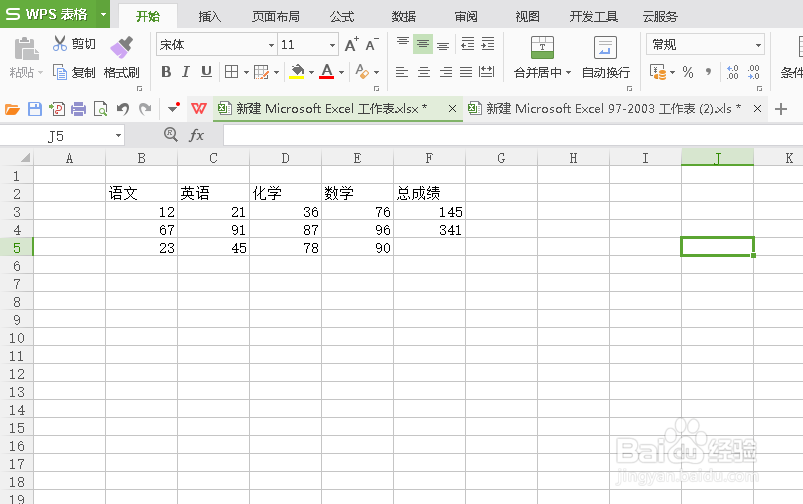The image size is (803, 504).
Task: Open font color dropdown arrow
Action: pyautogui.click(x=341, y=72)
